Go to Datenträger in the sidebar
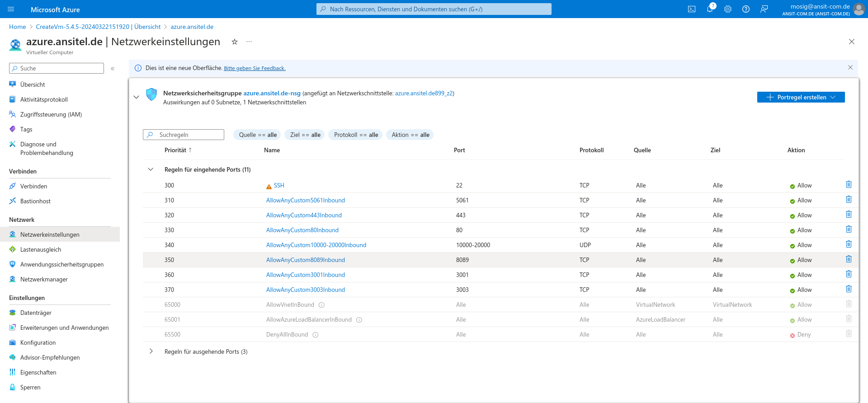 [x=36, y=313]
